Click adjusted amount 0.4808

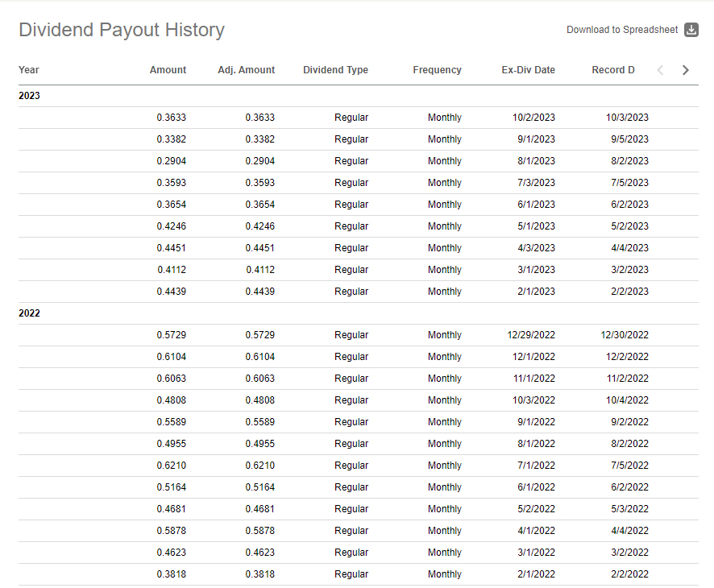tap(260, 400)
